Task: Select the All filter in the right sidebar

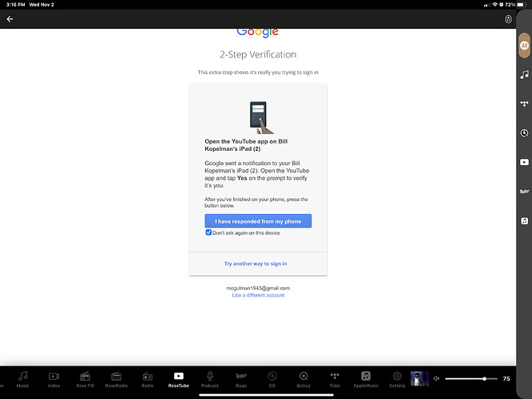Action: click(x=524, y=45)
